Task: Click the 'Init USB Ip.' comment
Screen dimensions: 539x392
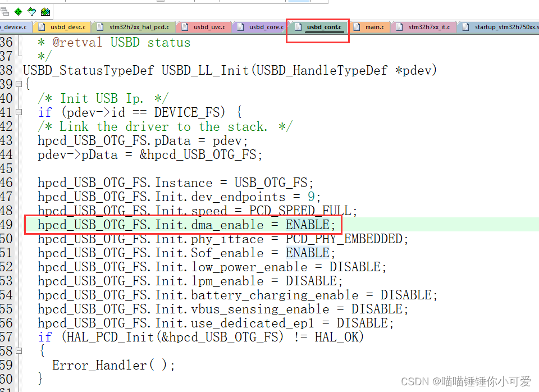Action: pos(103,98)
